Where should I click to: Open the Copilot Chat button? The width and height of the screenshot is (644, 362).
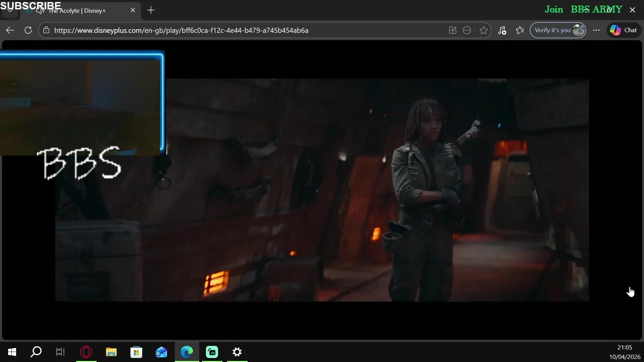coord(623,30)
